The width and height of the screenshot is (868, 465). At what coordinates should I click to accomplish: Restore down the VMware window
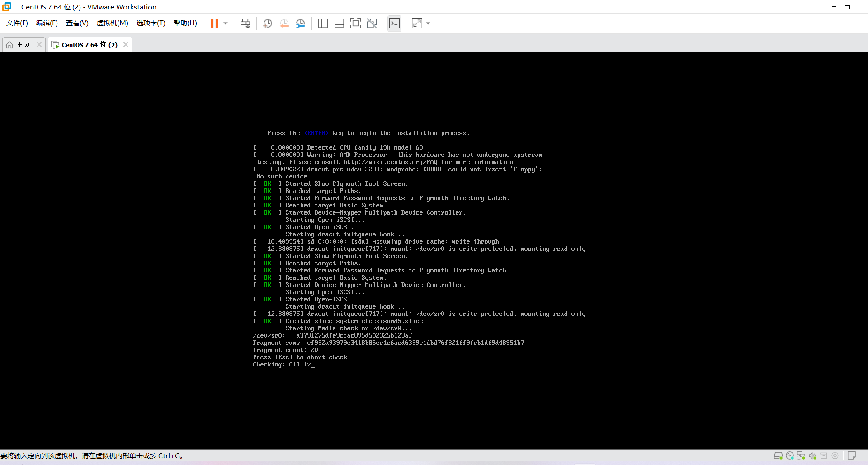[847, 7]
